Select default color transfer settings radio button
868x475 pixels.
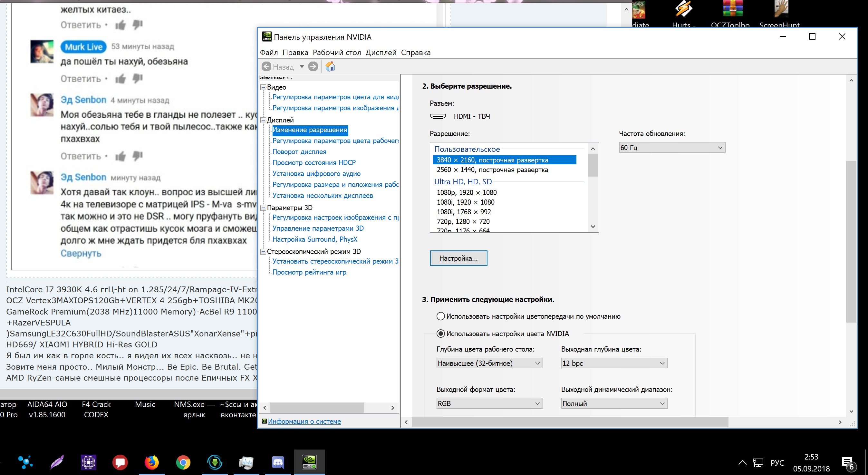point(440,316)
